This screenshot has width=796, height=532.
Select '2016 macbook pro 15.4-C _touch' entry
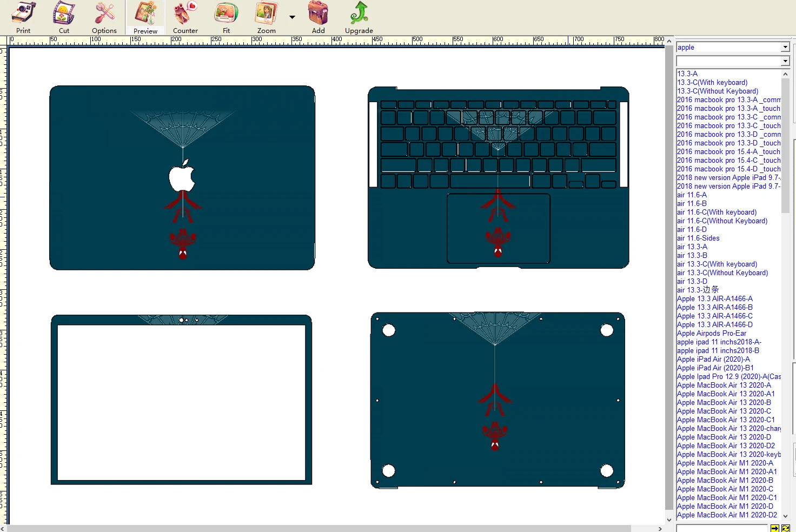[x=729, y=160]
